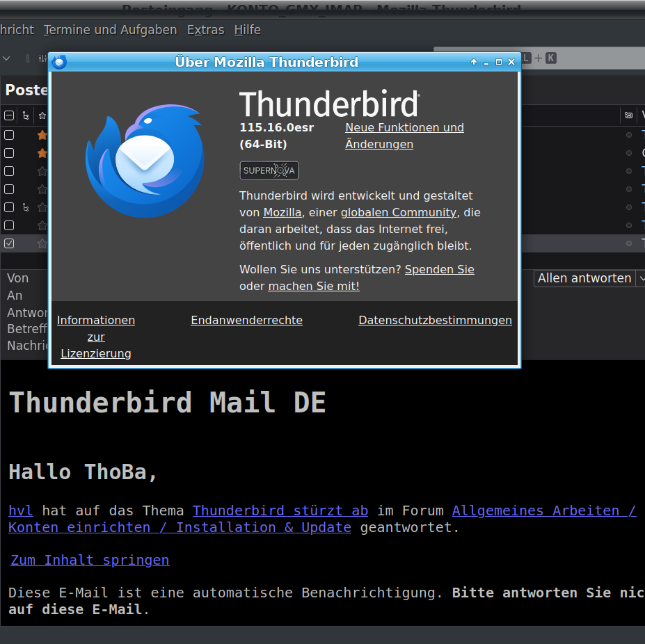Tick the fourth message row checkbox
The width and height of the screenshot is (645, 644).
click(9, 189)
